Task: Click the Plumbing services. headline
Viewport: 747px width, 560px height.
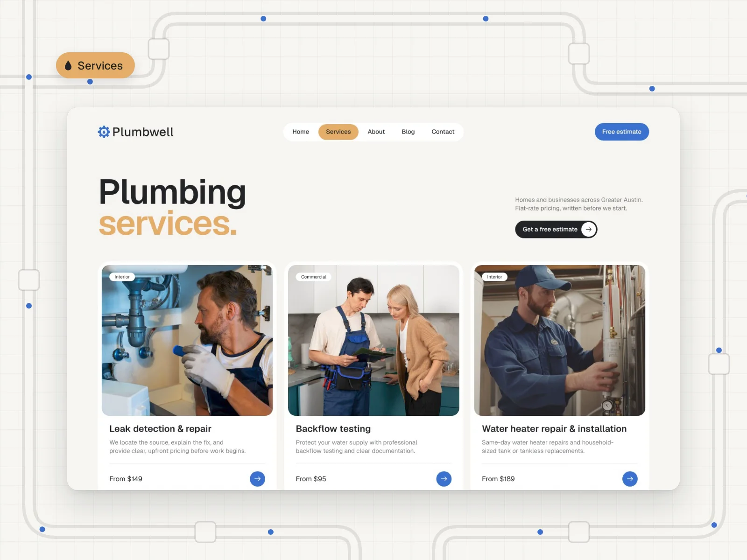Action: pyautogui.click(x=172, y=207)
